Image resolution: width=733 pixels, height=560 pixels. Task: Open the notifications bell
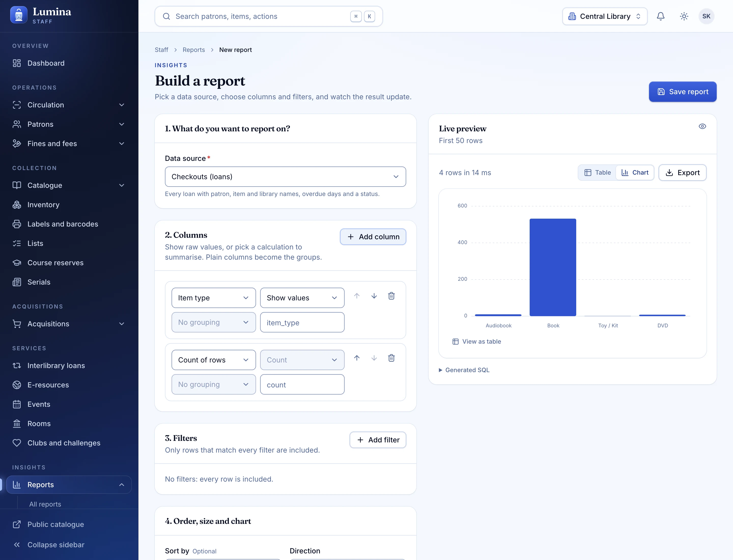point(660,16)
